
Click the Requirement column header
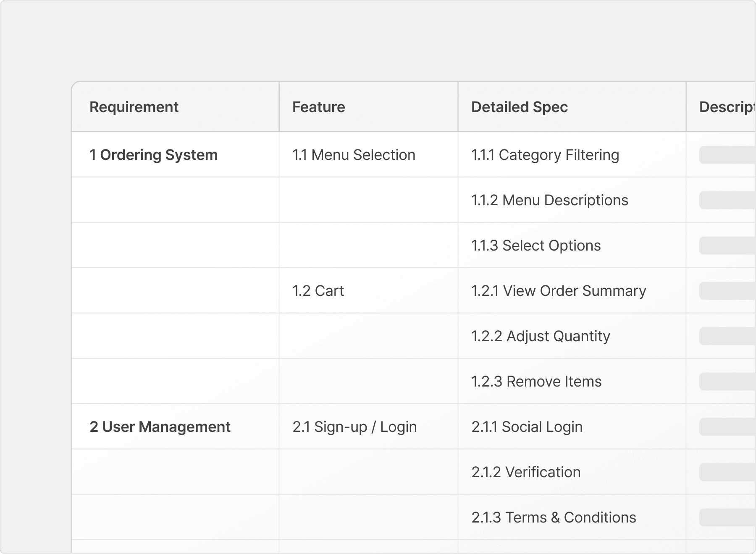coord(175,107)
